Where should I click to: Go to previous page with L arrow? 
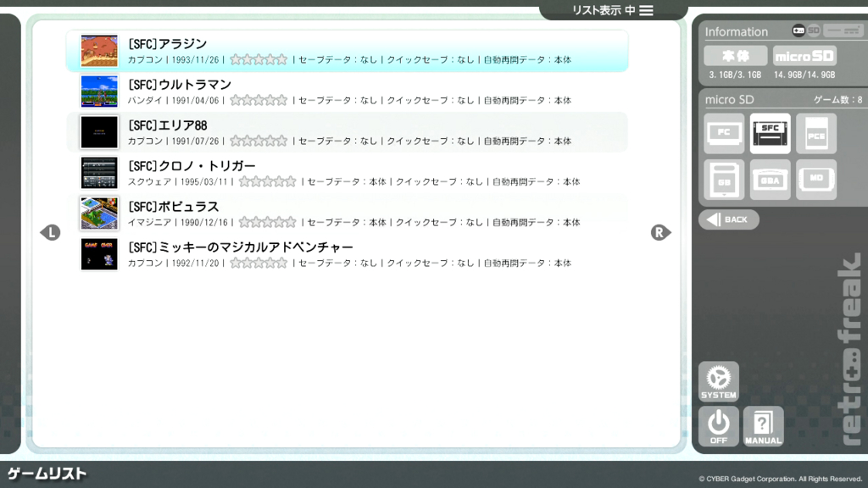[x=50, y=232]
